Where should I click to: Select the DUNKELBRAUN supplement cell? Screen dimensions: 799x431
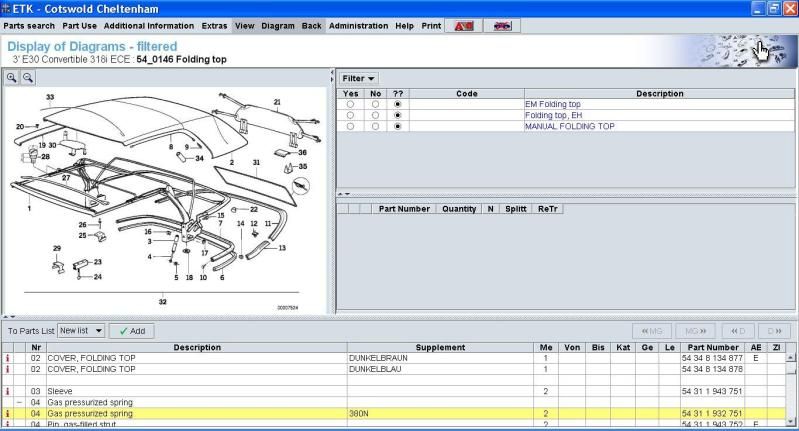point(440,358)
